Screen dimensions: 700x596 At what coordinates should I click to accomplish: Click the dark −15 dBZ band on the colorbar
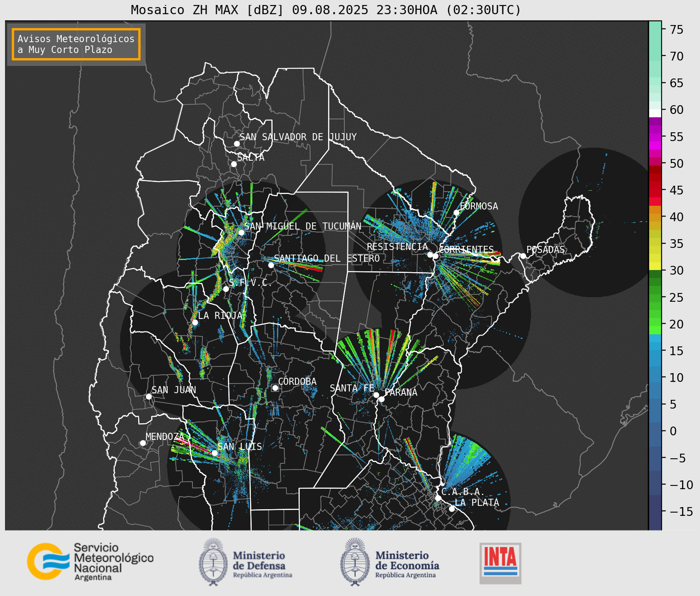655,512
